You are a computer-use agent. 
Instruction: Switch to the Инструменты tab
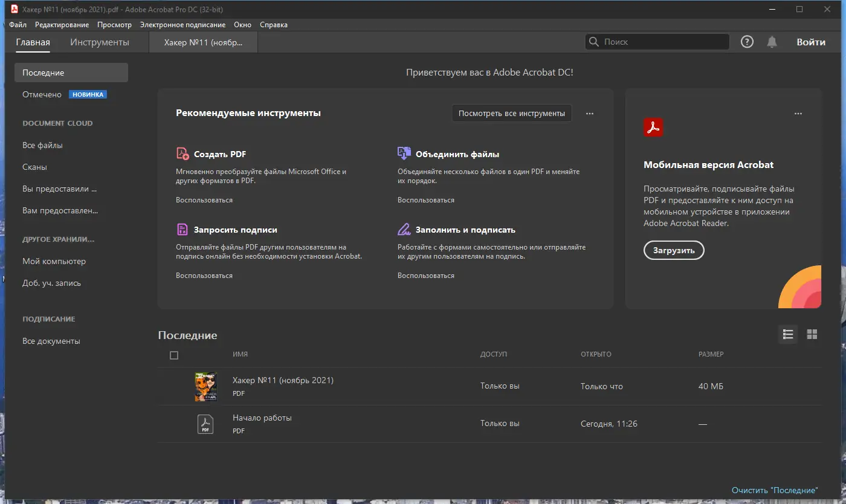pyautogui.click(x=100, y=42)
